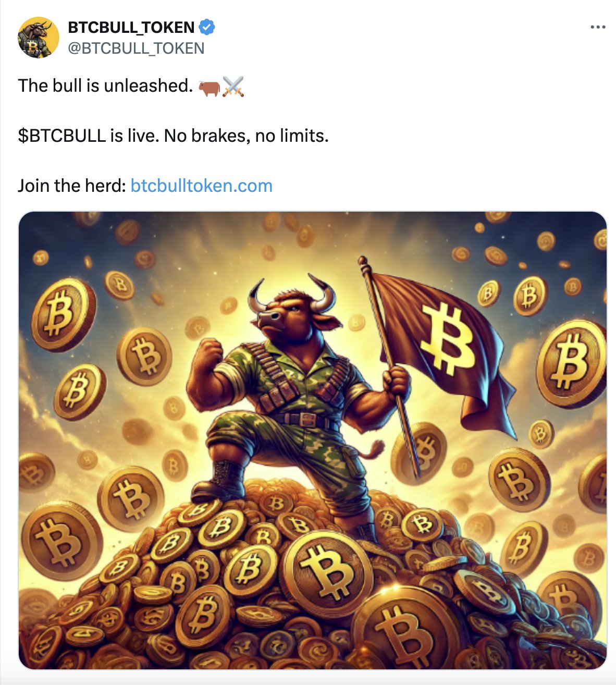Open the btcbulltoken.com link
Screen dimensions: 616x685
pos(202,186)
